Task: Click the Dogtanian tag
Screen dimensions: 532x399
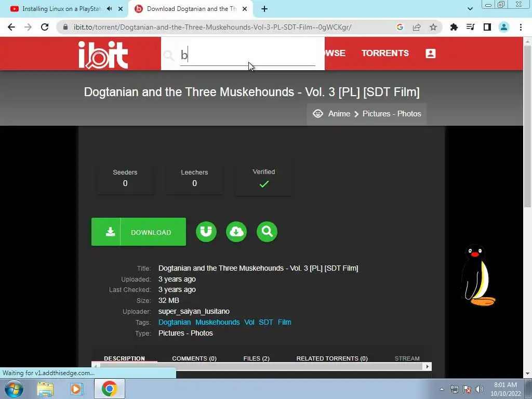Action: click(175, 322)
